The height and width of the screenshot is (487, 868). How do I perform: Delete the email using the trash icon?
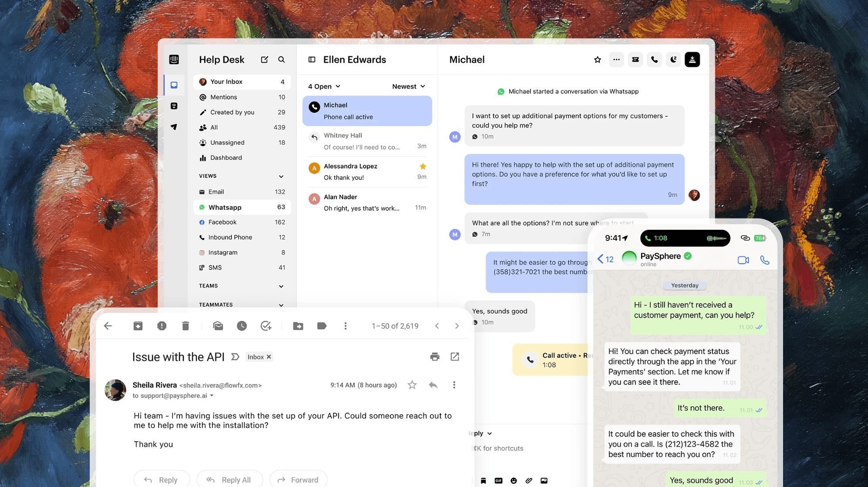tap(186, 326)
